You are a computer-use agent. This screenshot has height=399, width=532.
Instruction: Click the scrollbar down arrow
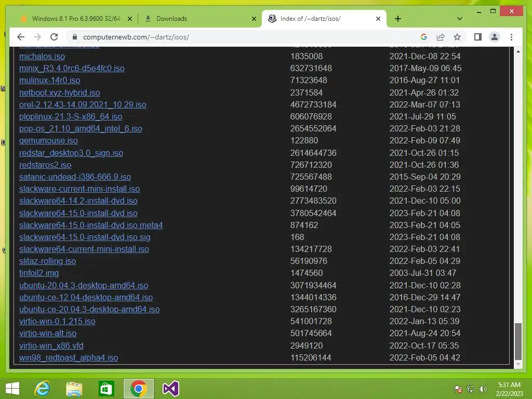point(518,364)
